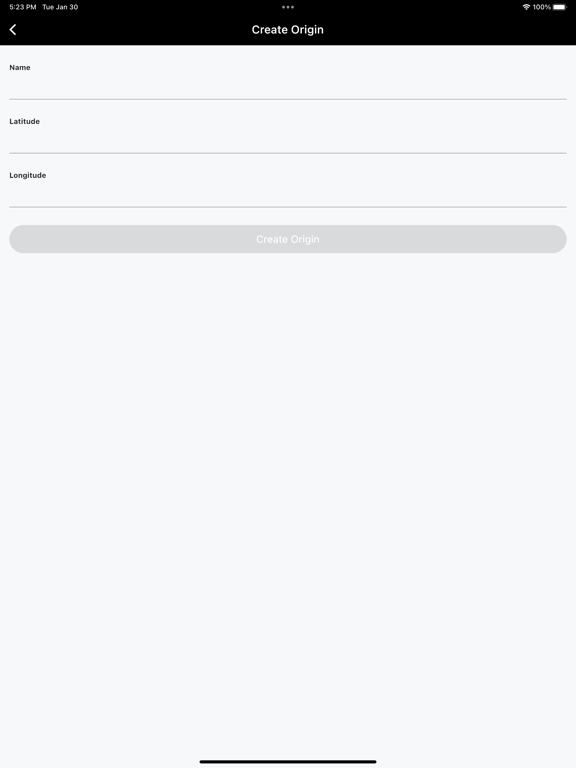Tap the battery icon in status bar

point(560,7)
